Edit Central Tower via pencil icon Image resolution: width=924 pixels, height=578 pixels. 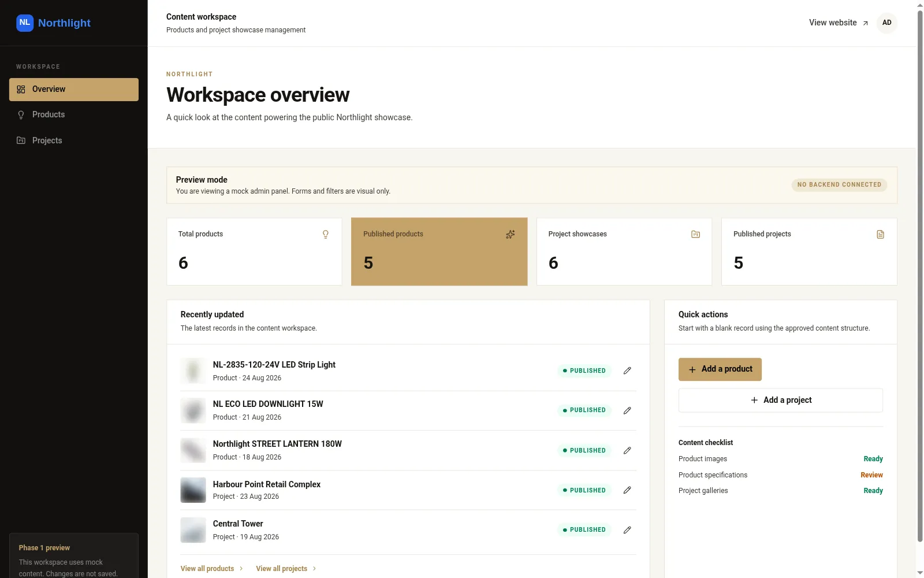[627, 529]
